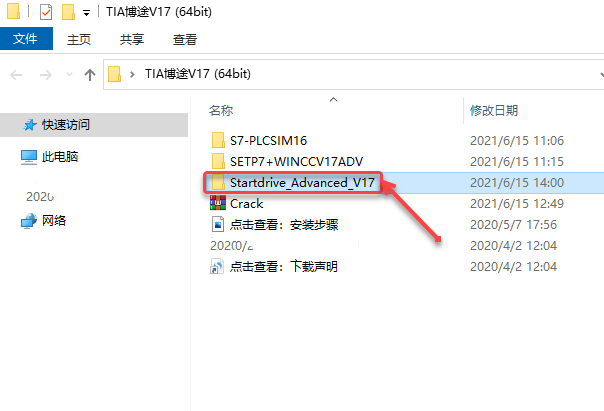Switch to the 主页 ribbon tab
This screenshot has height=411, width=604.
(79, 39)
